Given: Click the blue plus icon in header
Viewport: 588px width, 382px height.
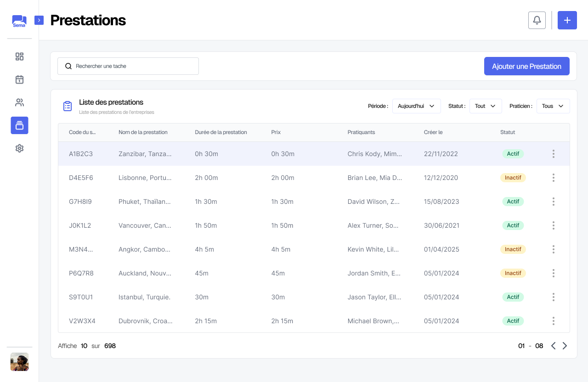Looking at the screenshot, I should pyautogui.click(x=567, y=20).
